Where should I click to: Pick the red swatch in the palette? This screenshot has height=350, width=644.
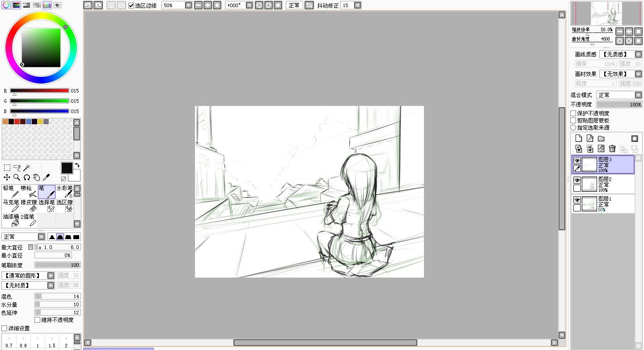click(17, 122)
